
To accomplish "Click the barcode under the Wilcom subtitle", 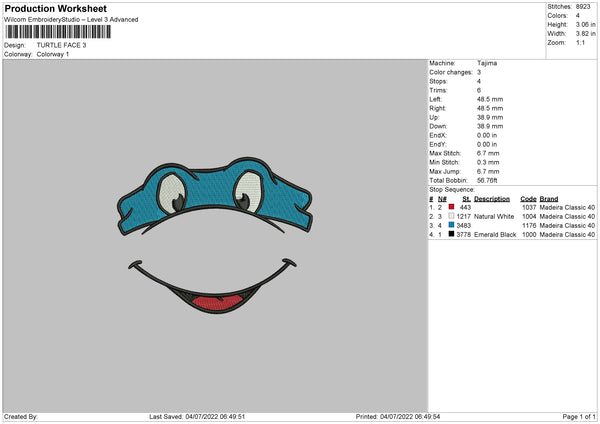I will pos(58,32).
